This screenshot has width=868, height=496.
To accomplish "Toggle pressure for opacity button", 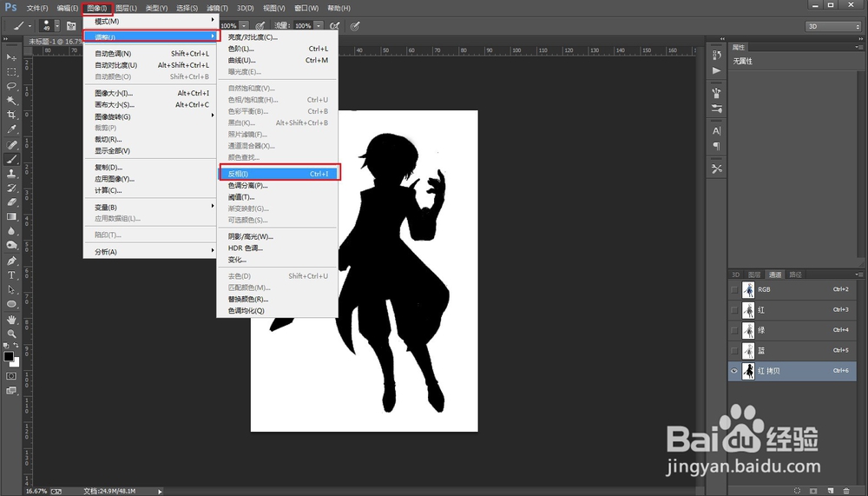I will click(260, 26).
